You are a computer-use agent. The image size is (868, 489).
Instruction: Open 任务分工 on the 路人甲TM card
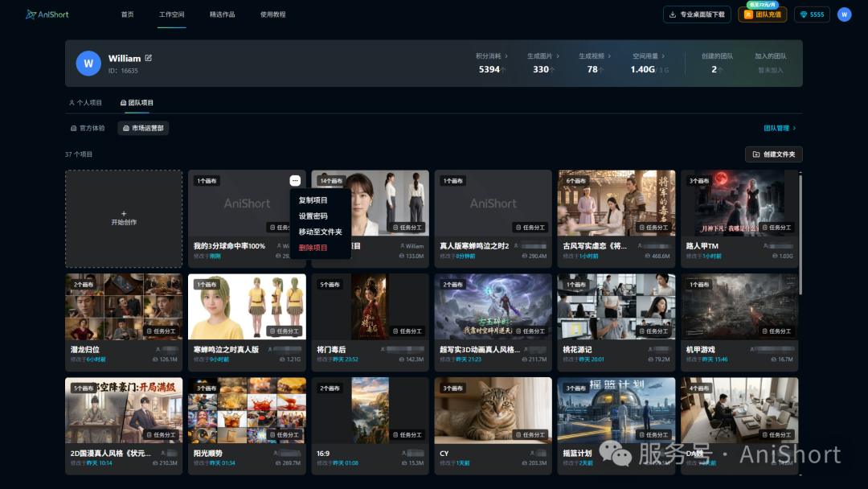tap(776, 228)
